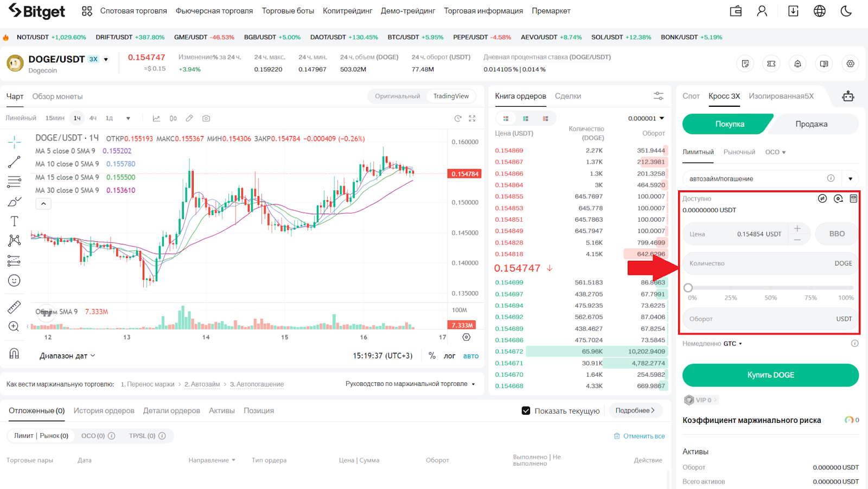Screen dimensions: 868x489
Task: Open the notification bell icon in pair header
Action: 797,63
